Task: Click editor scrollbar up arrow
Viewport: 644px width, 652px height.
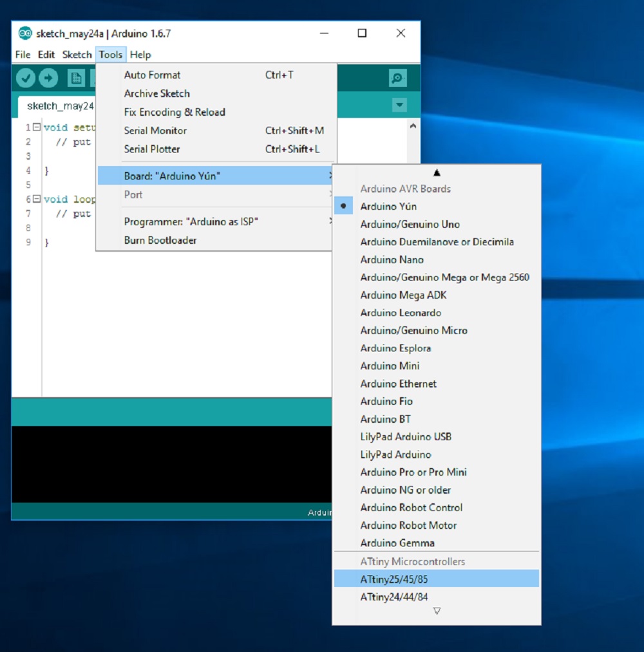Action: [413, 126]
